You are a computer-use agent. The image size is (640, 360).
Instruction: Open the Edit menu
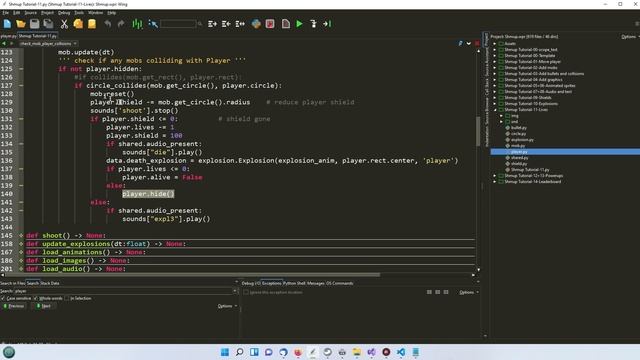pyautogui.click(x=16, y=13)
